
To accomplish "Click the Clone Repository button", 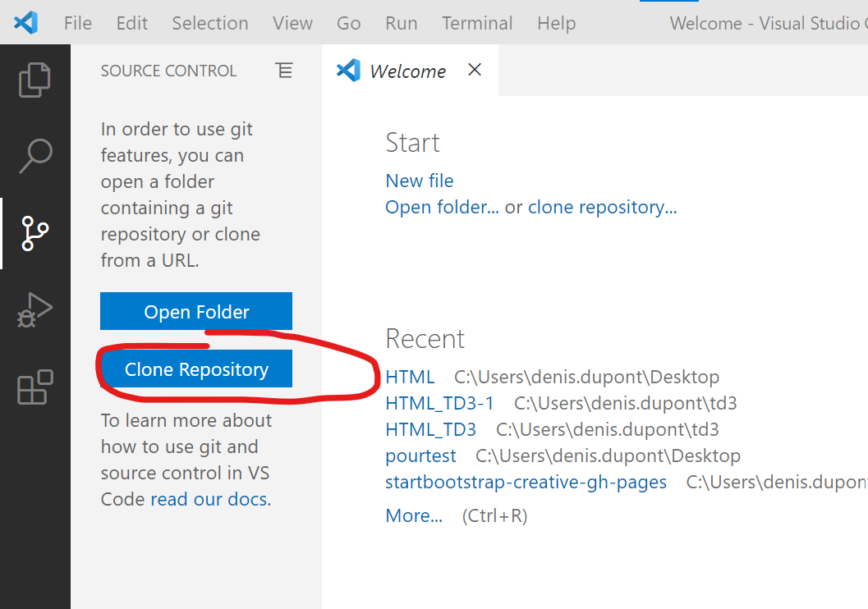I will coord(196,369).
